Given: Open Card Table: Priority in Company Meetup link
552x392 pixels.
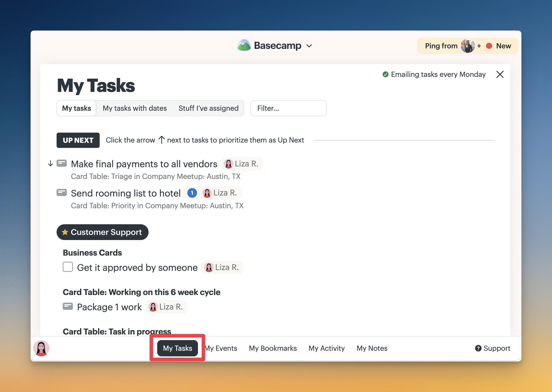Looking at the screenshot, I should click(x=157, y=206).
